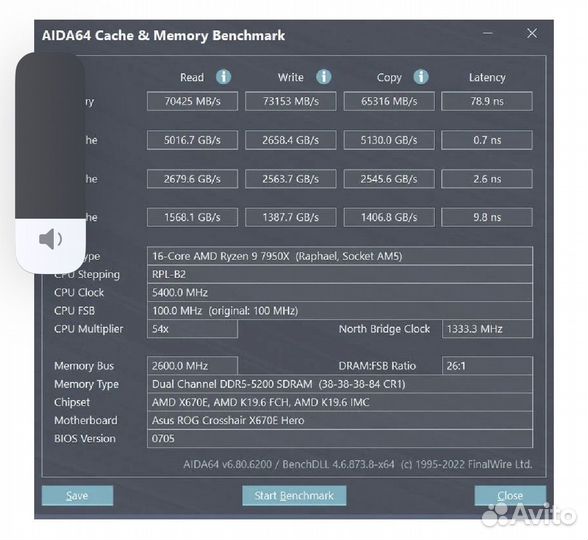The height and width of the screenshot is (540, 588).
Task: Click the DRAM:FSB Ratio label
Action: pyautogui.click(x=377, y=366)
